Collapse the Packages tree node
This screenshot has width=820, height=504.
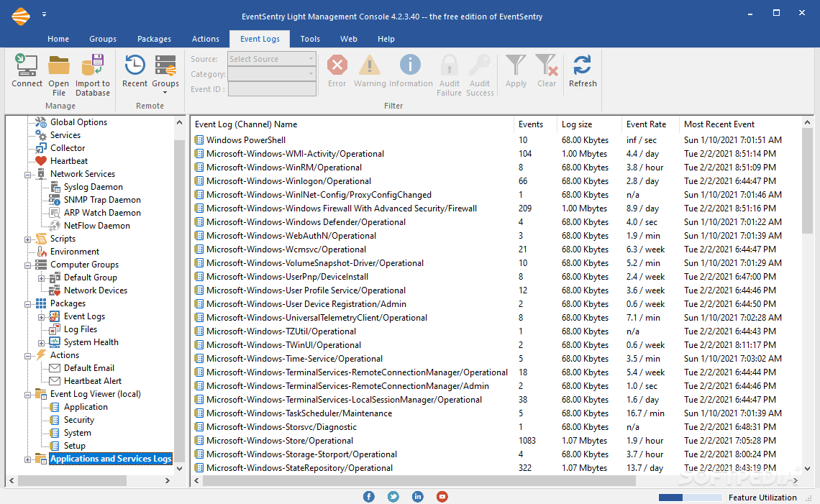28,304
